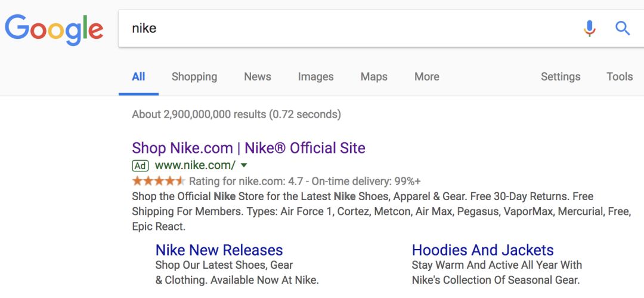Image resolution: width=644 pixels, height=298 pixels.
Task: Open the Tools options
Action: pos(619,76)
